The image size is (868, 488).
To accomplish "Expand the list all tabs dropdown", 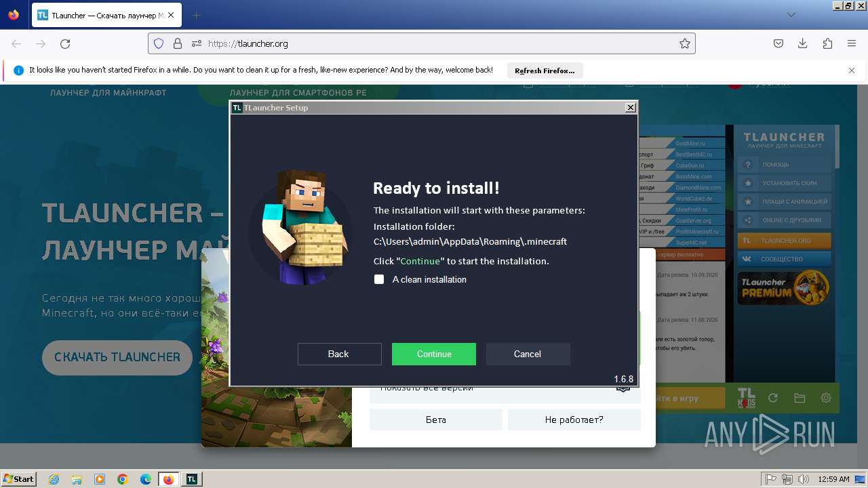I will pos(791,15).
